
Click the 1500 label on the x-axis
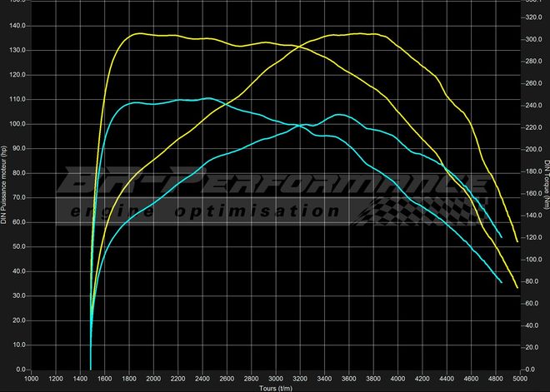[92, 378]
